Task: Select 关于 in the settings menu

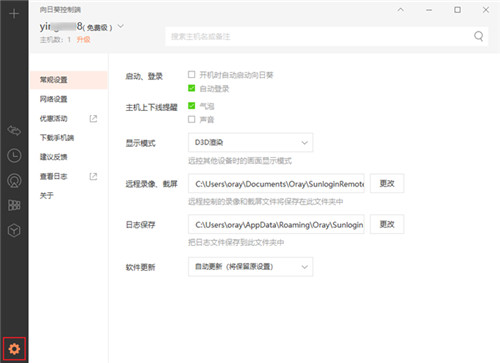Action: point(47,195)
